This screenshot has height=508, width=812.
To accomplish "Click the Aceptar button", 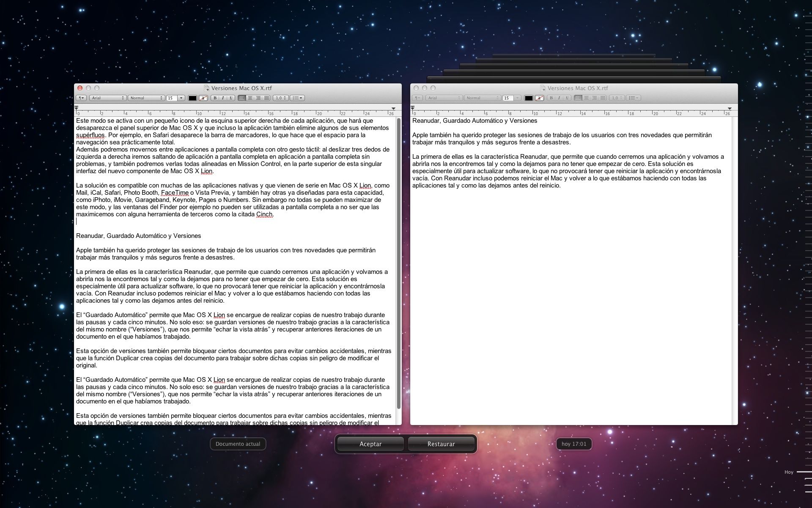I will pos(370,444).
